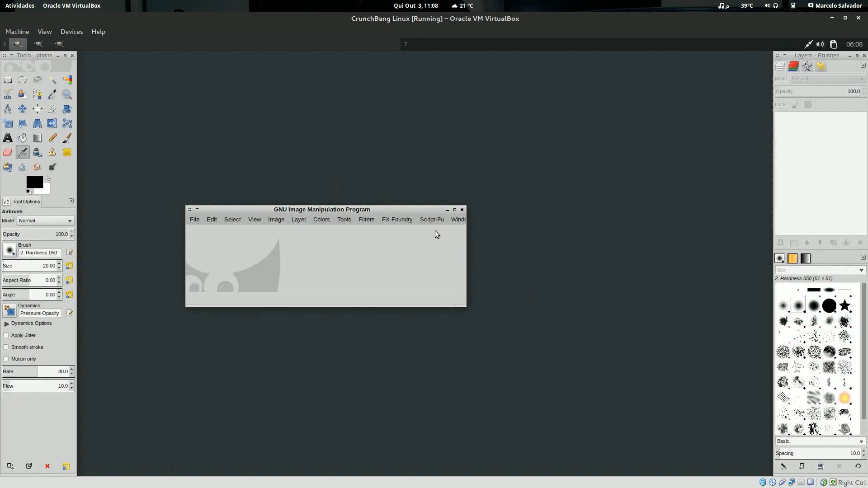Viewport: 868px width, 488px height.
Task: Open the Layers dock tab menu arrow
Action: point(863,66)
